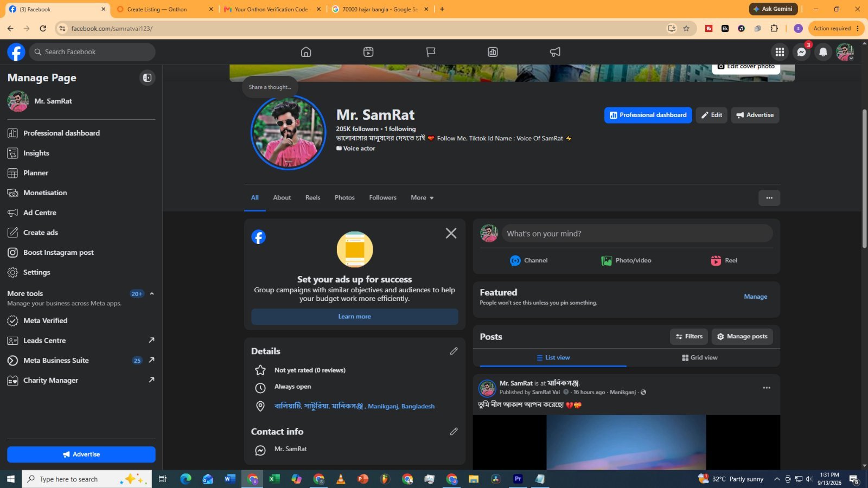Expand the More tab dropdown
Image resolution: width=868 pixels, height=488 pixels.
(x=422, y=198)
